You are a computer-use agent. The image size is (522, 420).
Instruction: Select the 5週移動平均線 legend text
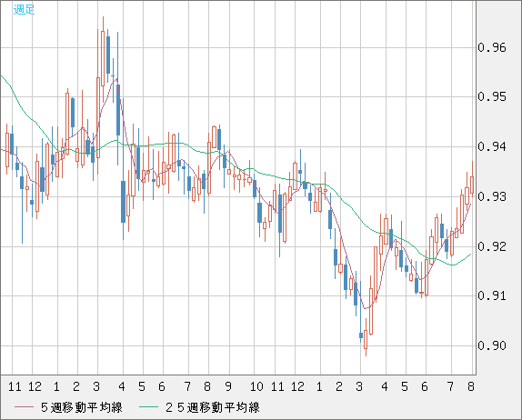point(82,407)
